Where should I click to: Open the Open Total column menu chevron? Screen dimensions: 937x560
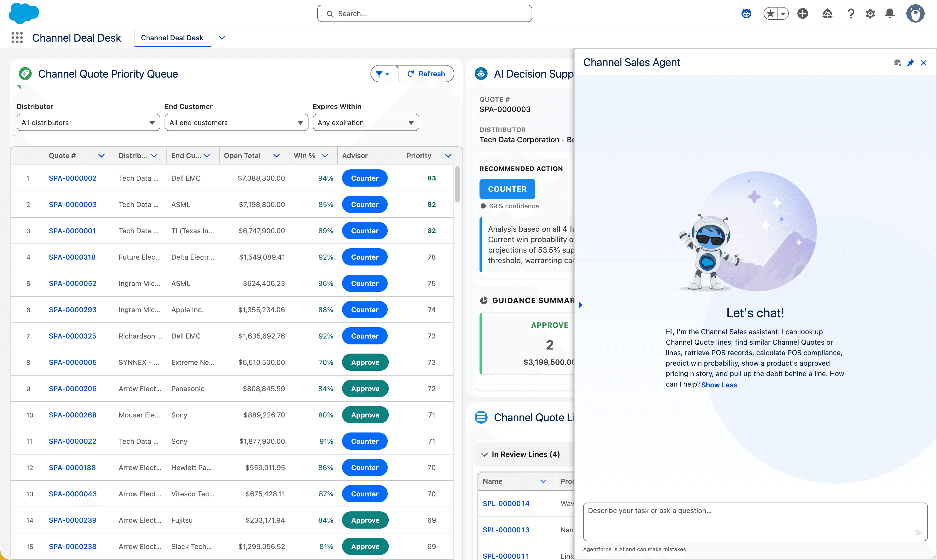(x=277, y=155)
